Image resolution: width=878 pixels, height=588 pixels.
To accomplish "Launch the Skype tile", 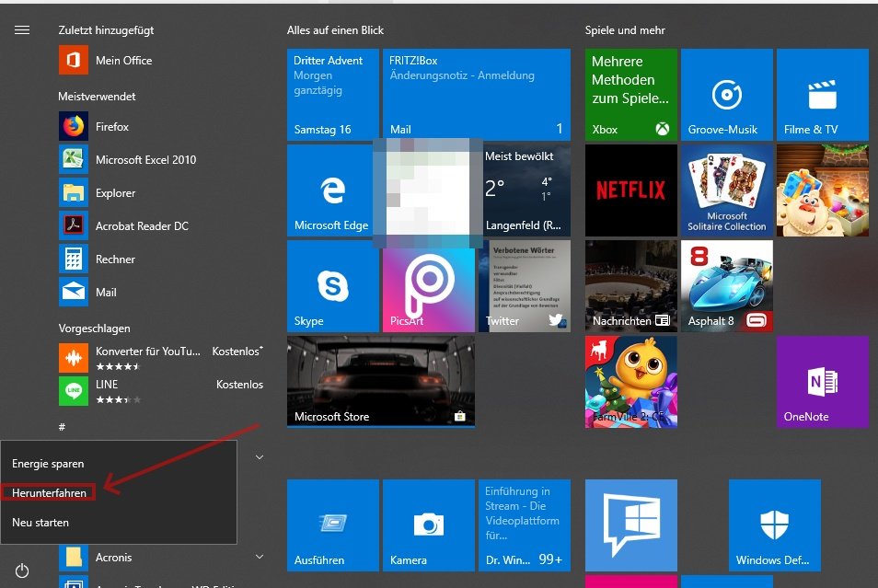I will [333, 286].
